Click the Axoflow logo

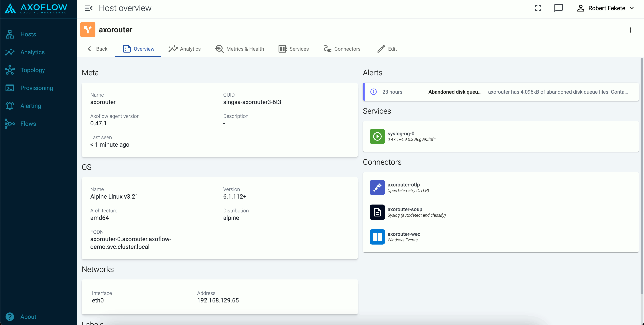(x=36, y=9)
